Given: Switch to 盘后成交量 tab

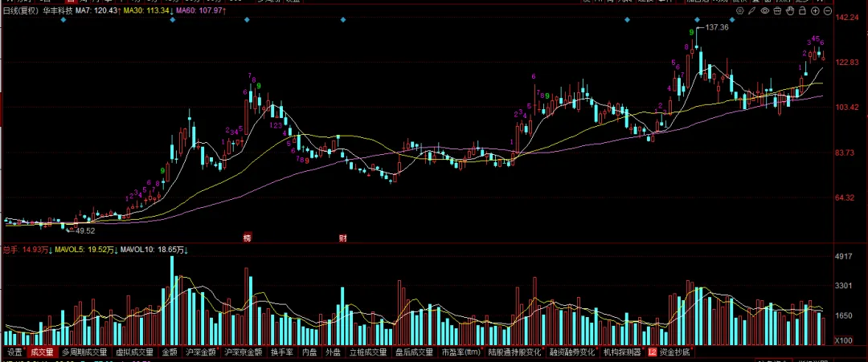Looking at the screenshot, I should (x=415, y=352).
